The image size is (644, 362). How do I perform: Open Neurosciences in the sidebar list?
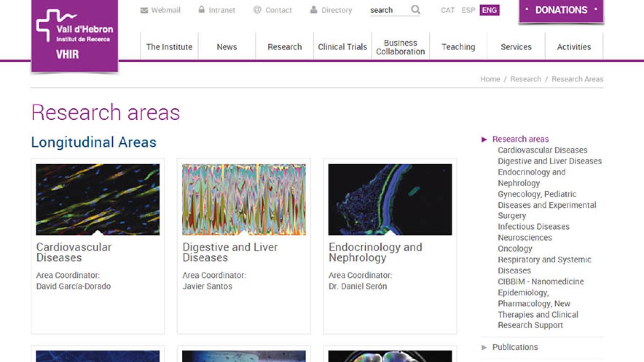(525, 238)
